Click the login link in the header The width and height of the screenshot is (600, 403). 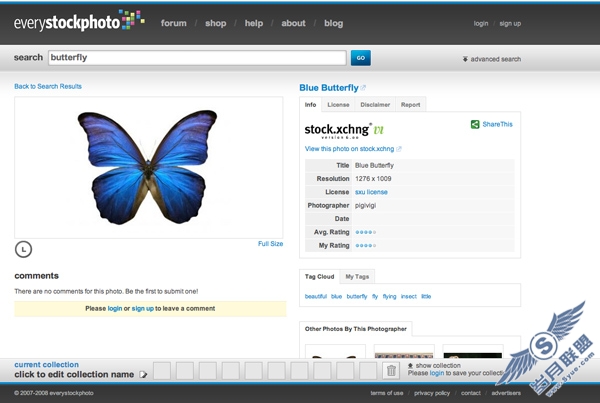(x=481, y=23)
